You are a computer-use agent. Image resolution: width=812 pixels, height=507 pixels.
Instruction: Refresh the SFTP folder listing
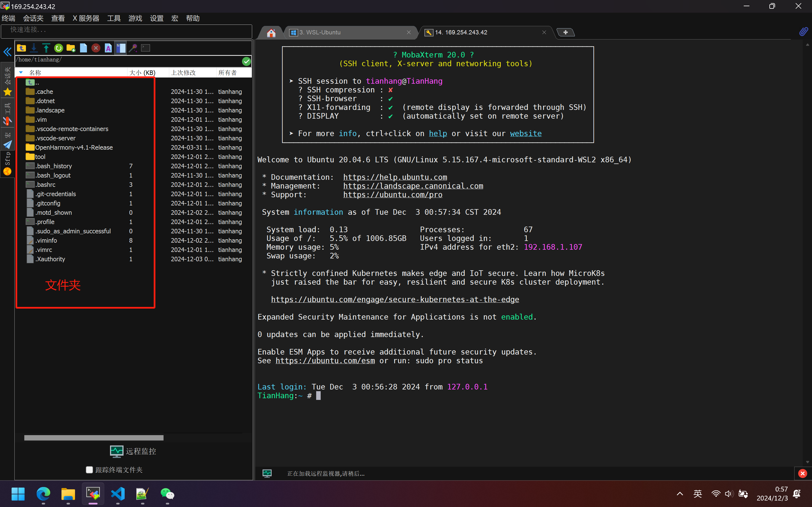point(59,48)
